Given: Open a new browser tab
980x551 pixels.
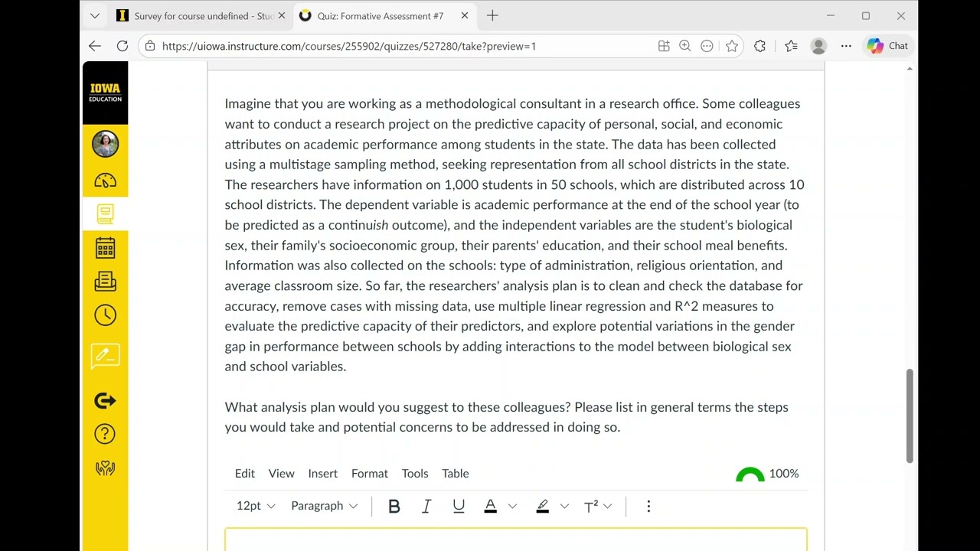Looking at the screenshot, I should pyautogui.click(x=492, y=15).
